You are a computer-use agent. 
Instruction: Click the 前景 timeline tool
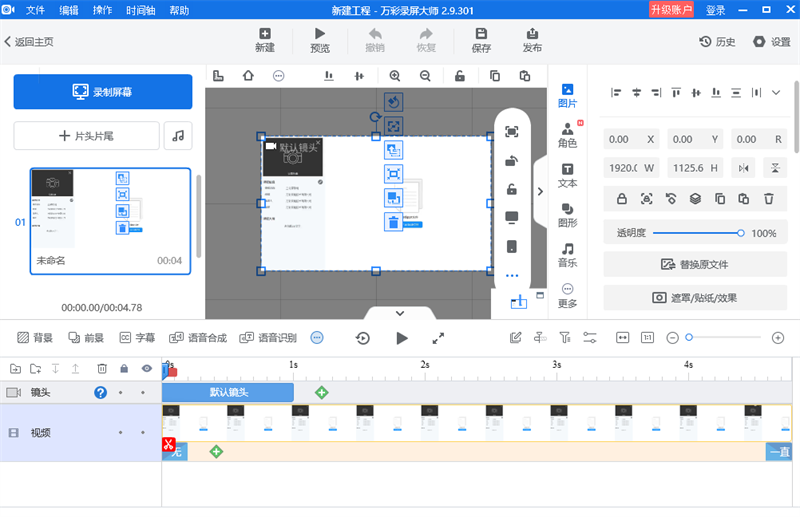(x=86, y=337)
